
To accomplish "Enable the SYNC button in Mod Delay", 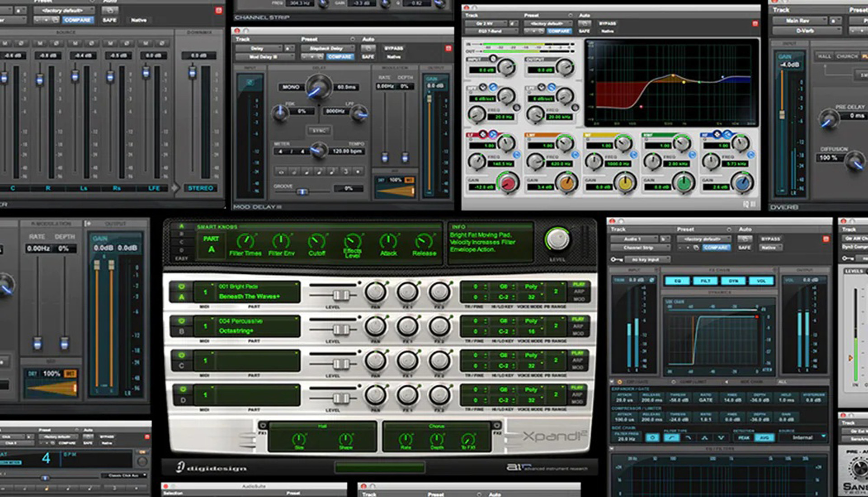I will (x=319, y=131).
